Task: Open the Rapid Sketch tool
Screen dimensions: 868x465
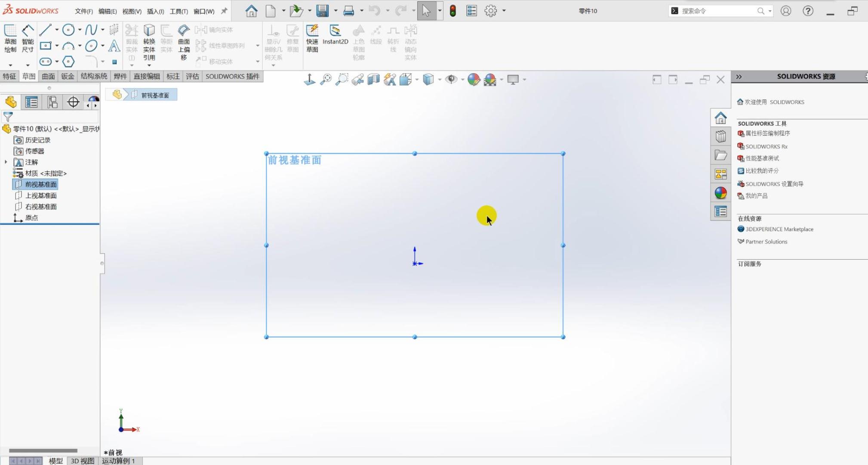Action: tap(312, 38)
